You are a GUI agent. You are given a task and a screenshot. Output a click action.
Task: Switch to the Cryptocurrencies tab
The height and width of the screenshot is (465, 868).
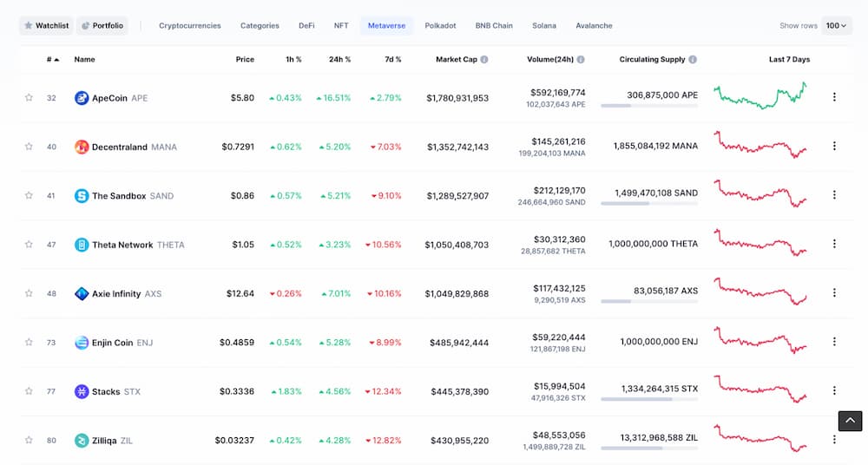coord(190,25)
